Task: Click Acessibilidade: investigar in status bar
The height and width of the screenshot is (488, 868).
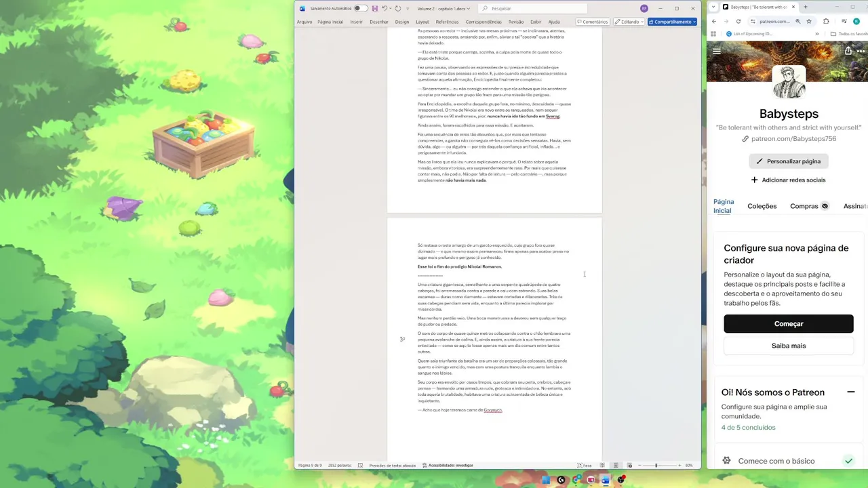Action: pos(448,466)
